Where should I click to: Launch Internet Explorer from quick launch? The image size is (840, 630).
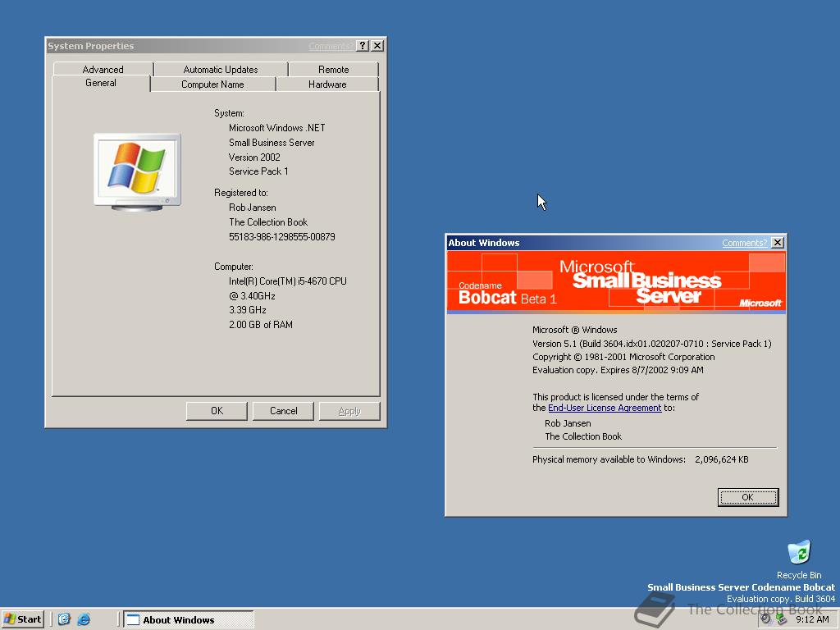click(84, 619)
